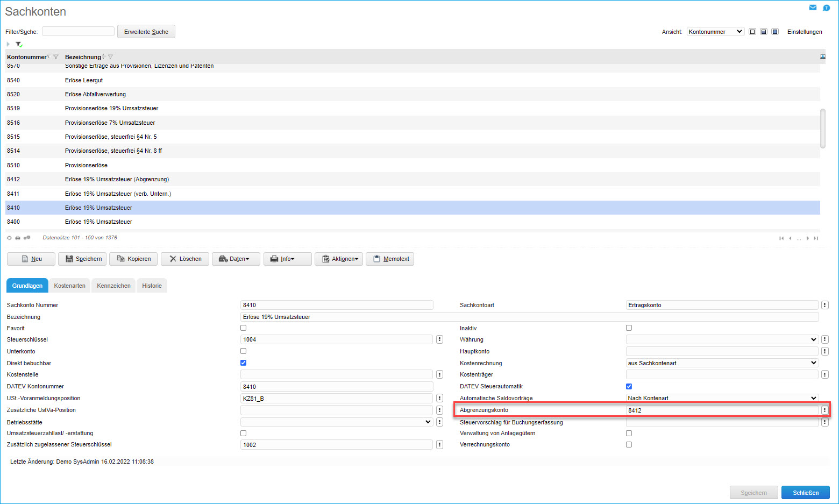
Task: Uncheck Direkt bebuchbar checkbox
Action: coord(243,363)
